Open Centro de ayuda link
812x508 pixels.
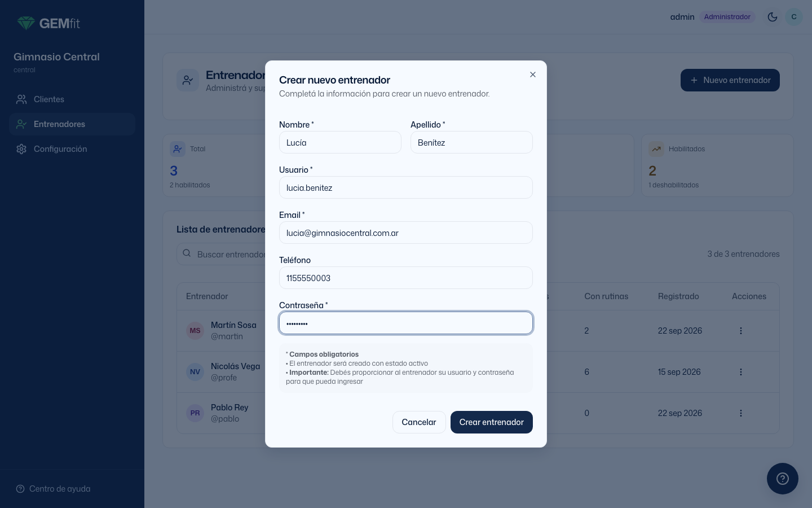click(53, 489)
